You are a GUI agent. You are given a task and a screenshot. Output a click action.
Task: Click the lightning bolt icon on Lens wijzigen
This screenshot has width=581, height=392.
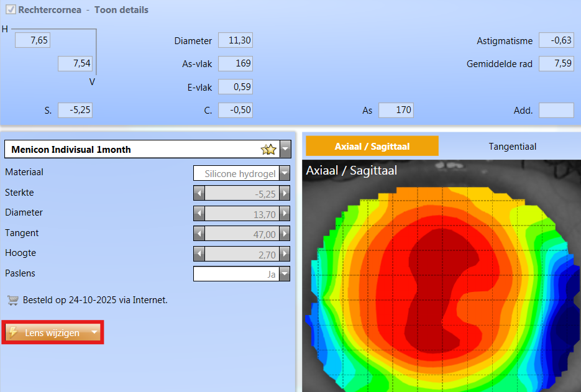[x=13, y=333]
